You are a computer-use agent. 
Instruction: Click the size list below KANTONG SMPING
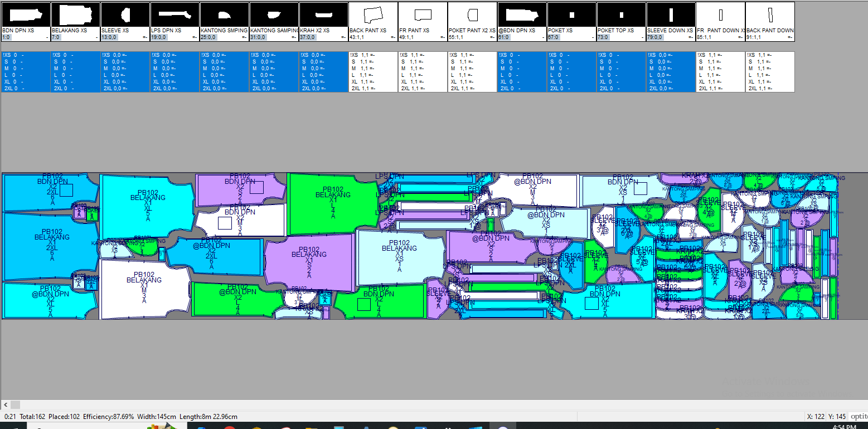click(x=224, y=72)
